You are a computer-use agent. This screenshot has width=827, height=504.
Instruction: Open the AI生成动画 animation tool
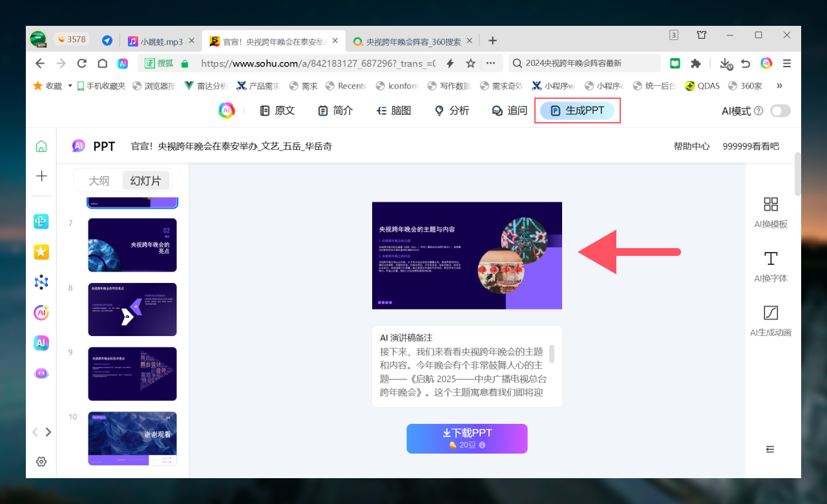tap(771, 313)
